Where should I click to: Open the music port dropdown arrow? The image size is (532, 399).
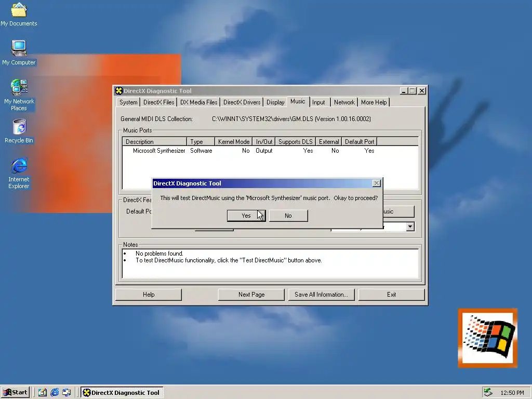click(x=410, y=227)
